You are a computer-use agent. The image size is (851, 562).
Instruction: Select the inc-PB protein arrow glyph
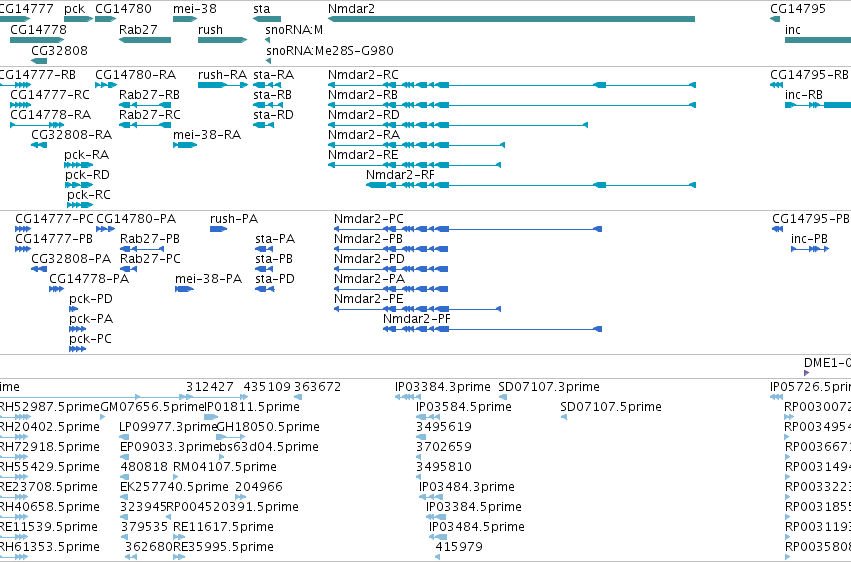point(810,249)
